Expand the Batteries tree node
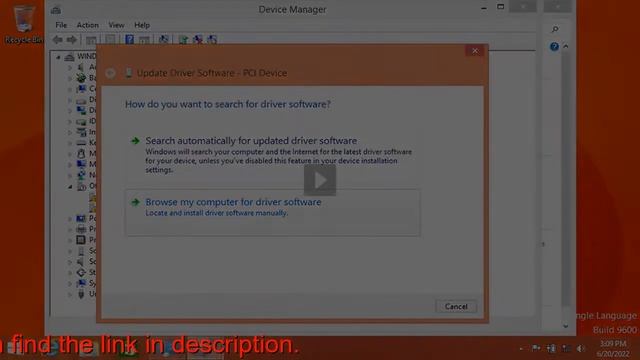The height and width of the screenshot is (360, 640). point(70,78)
